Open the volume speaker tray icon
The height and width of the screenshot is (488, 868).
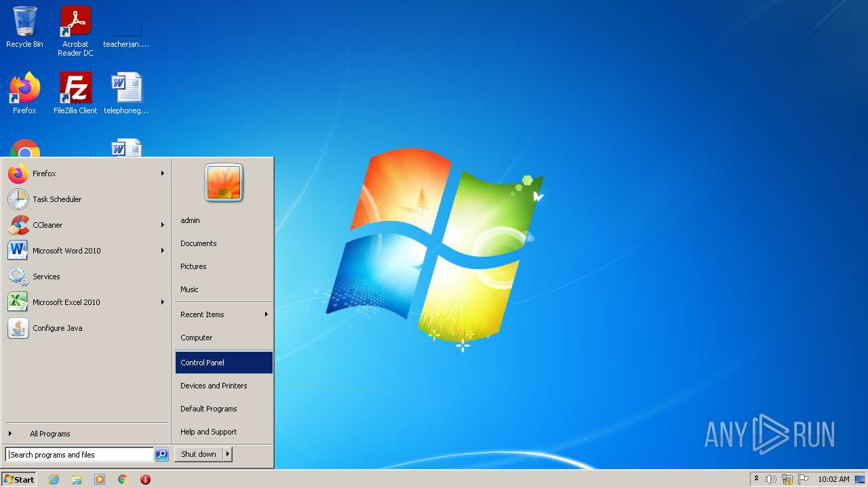coord(771,479)
